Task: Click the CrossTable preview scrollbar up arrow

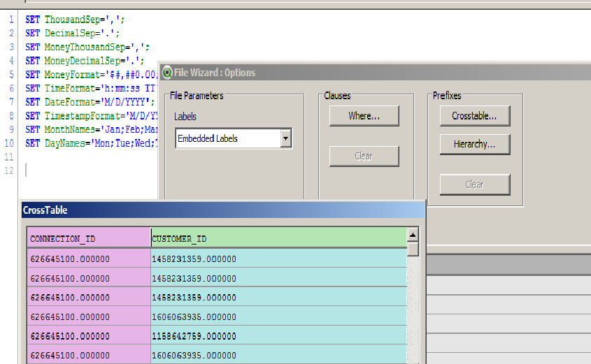Action: 413,235
